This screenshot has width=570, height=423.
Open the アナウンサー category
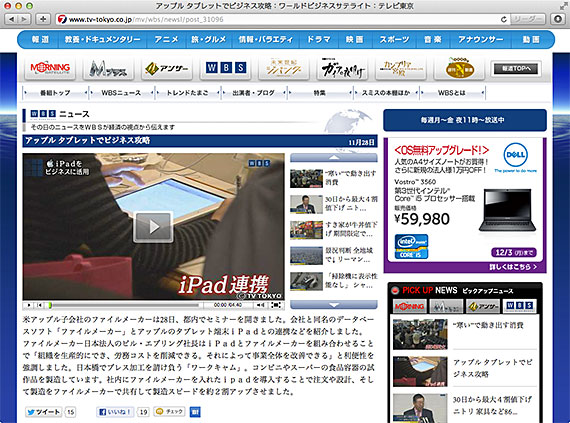click(481, 39)
